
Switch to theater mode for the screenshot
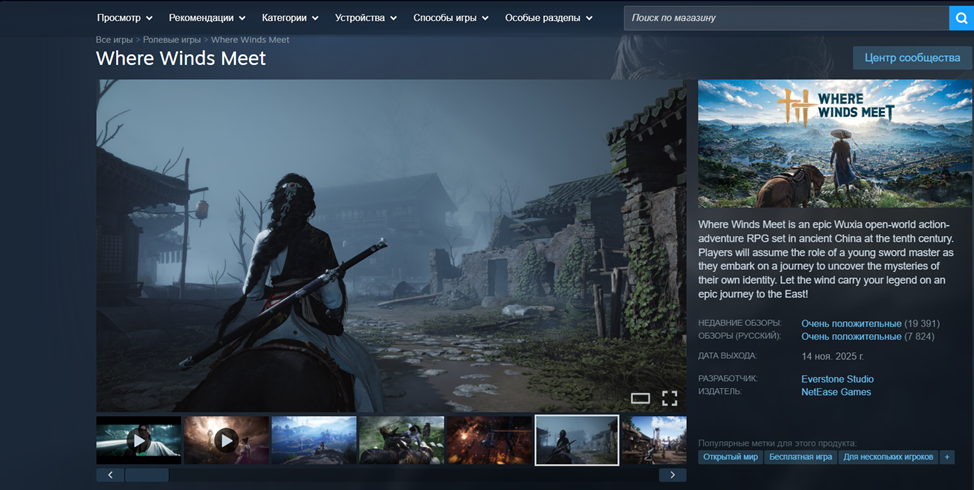point(640,398)
